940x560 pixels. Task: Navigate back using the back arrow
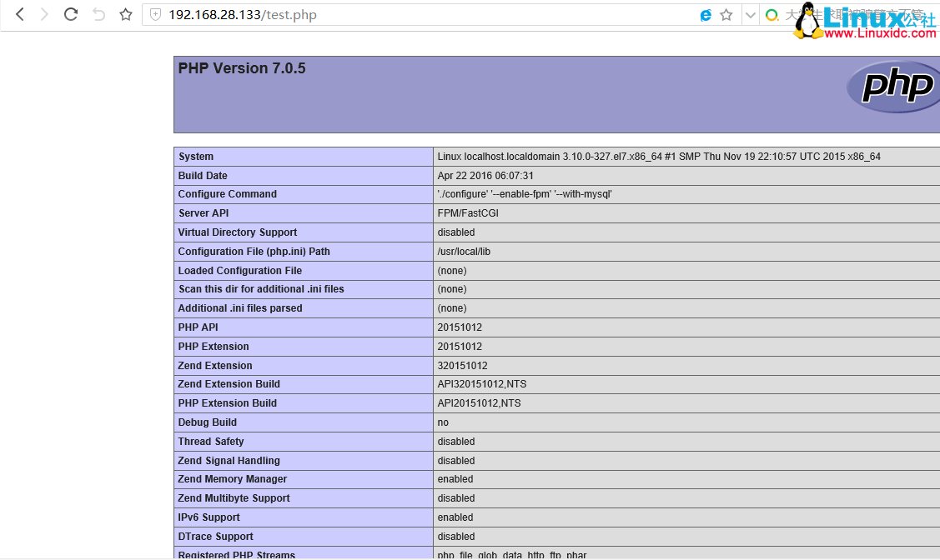coord(18,14)
